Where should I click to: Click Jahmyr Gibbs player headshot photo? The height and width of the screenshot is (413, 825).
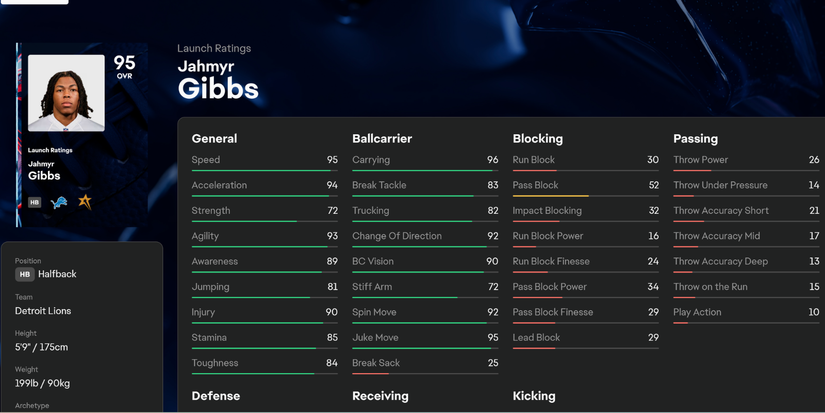(66, 93)
